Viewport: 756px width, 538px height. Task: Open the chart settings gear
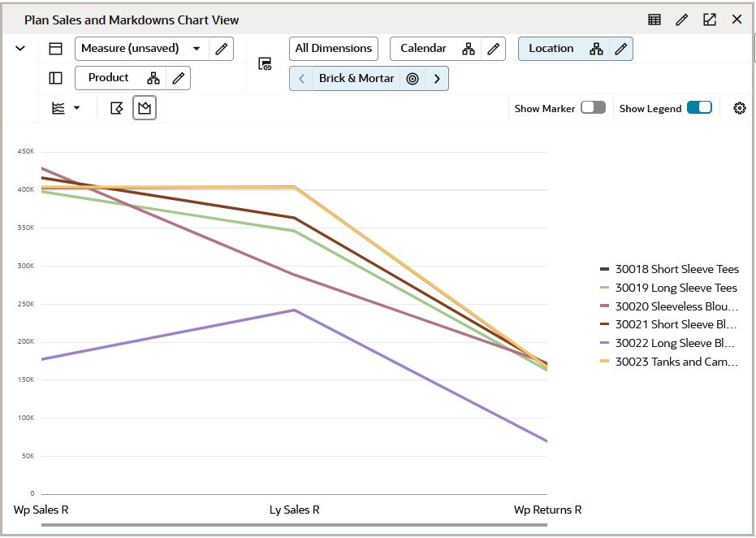coord(738,106)
